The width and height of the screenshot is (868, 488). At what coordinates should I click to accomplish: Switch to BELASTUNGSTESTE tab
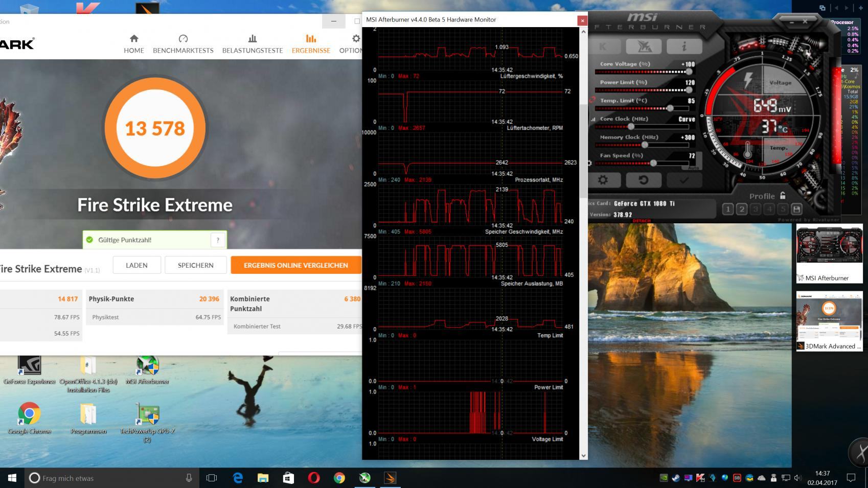point(253,44)
